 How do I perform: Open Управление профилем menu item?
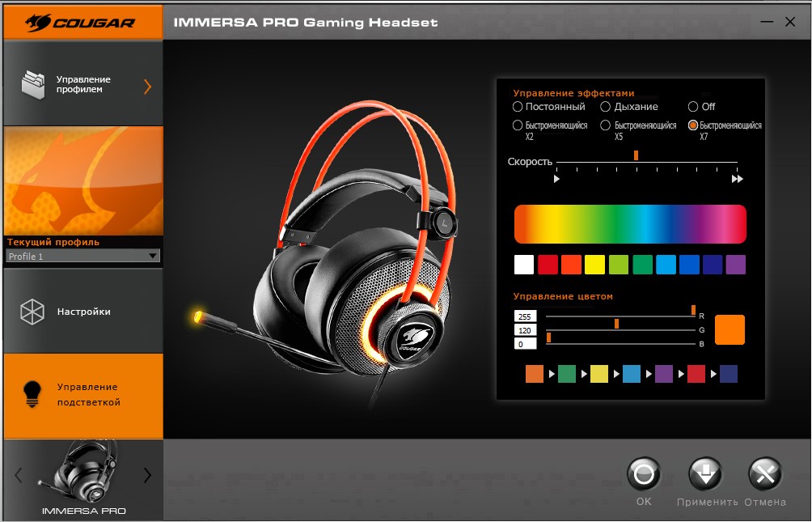click(82, 83)
